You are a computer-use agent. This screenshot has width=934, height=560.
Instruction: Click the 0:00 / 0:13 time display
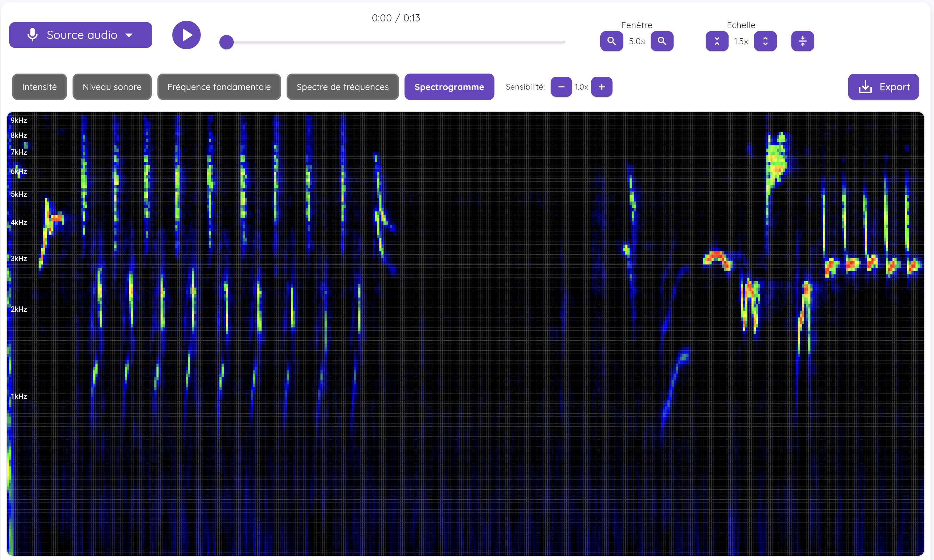(x=396, y=18)
